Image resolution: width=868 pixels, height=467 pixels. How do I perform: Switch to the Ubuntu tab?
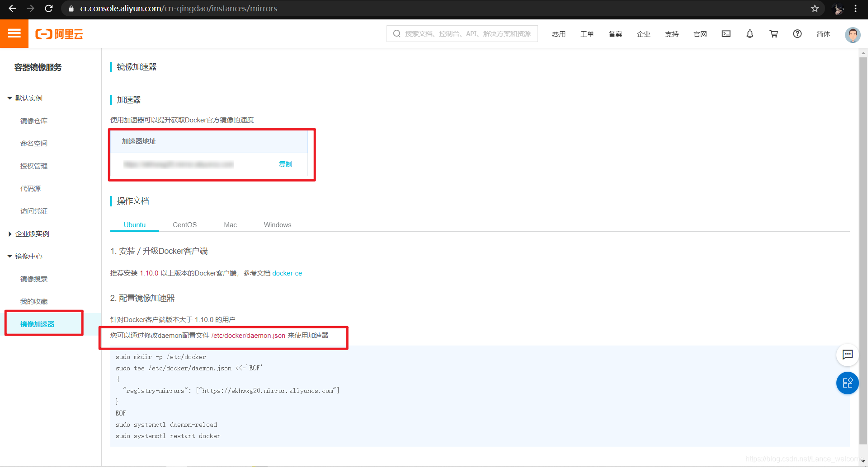pos(135,224)
